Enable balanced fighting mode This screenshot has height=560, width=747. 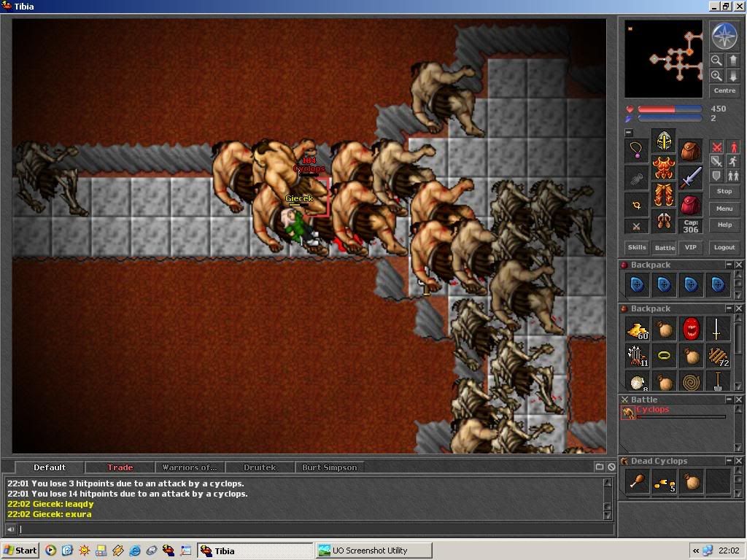(716, 161)
